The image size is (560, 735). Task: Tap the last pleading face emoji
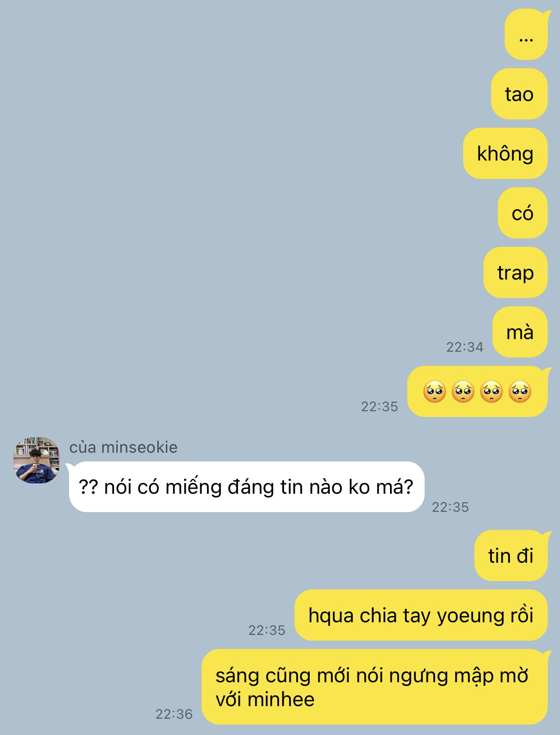520,391
